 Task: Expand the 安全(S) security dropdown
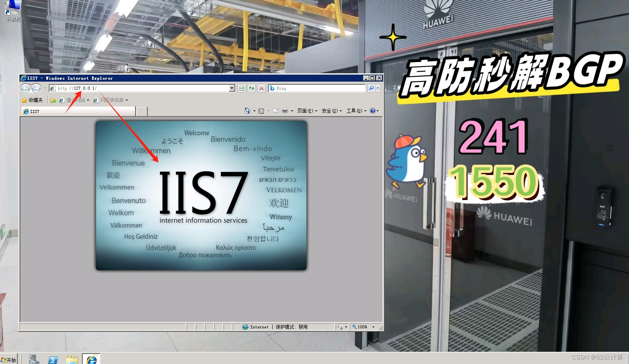click(x=331, y=111)
